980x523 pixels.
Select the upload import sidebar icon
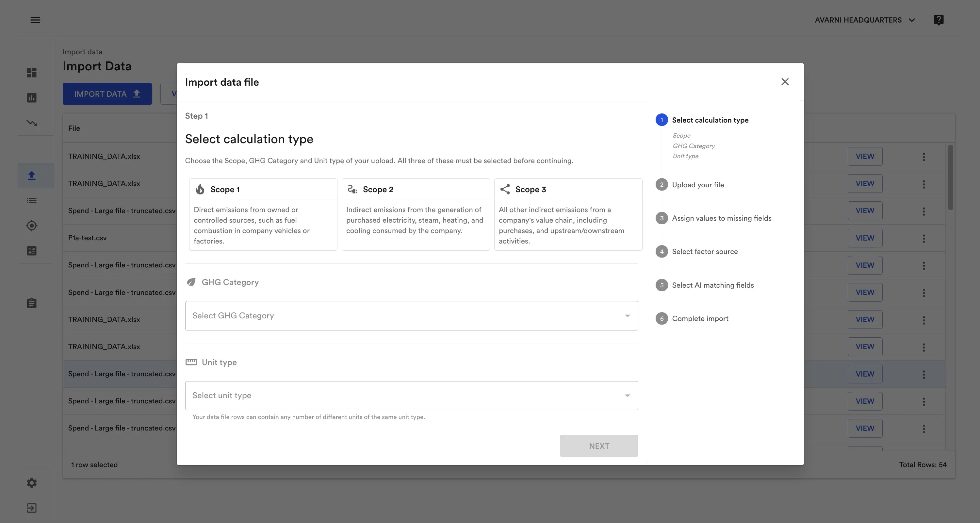click(x=32, y=176)
